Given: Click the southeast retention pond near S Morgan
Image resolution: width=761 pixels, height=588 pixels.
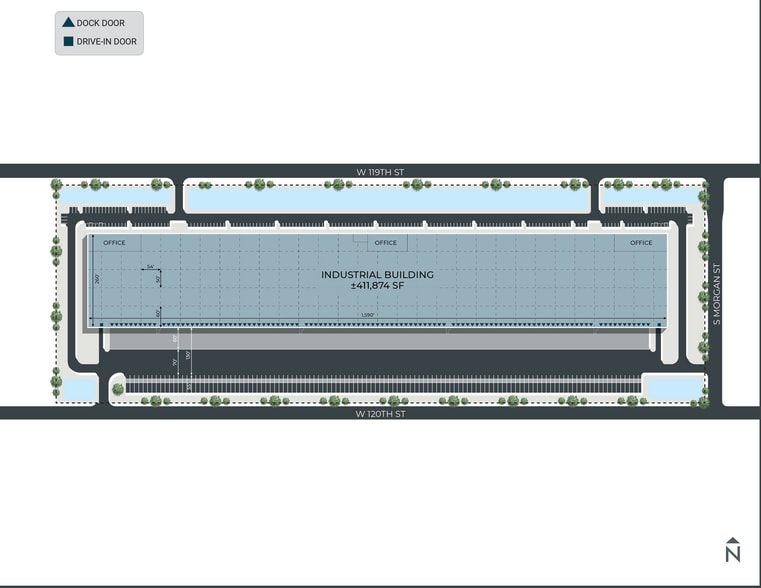Looking at the screenshot, I should coord(672,385).
